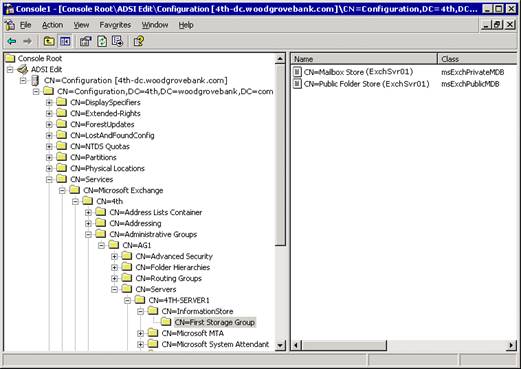Click folder icon of CN=InformationStore
This screenshot has height=369, width=521.
(x=153, y=311)
